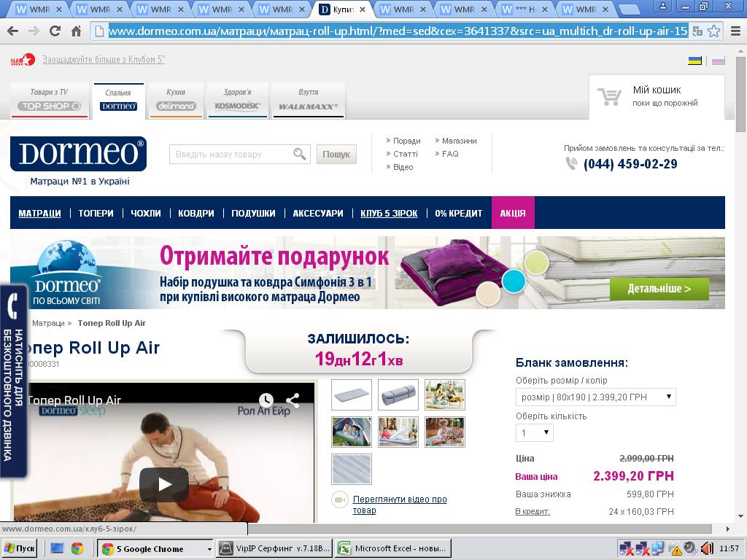Click the magnifier icon in the search box

pyautogui.click(x=299, y=154)
